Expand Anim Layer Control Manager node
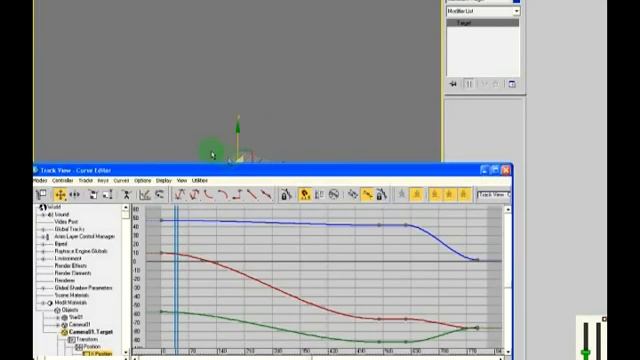The width and height of the screenshot is (640, 360). pyautogui.click(x=43, y=237)
